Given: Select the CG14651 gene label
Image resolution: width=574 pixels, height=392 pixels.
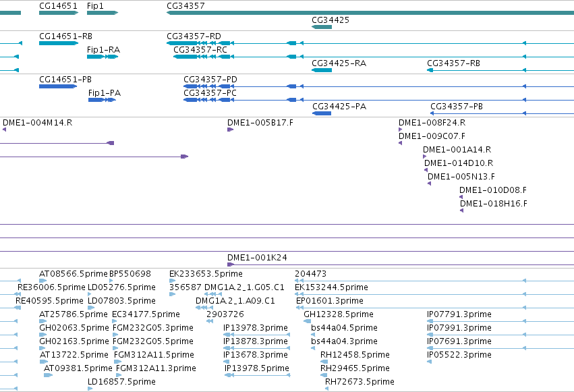Looking at the screenshot, I should click(x=58, y=6).
